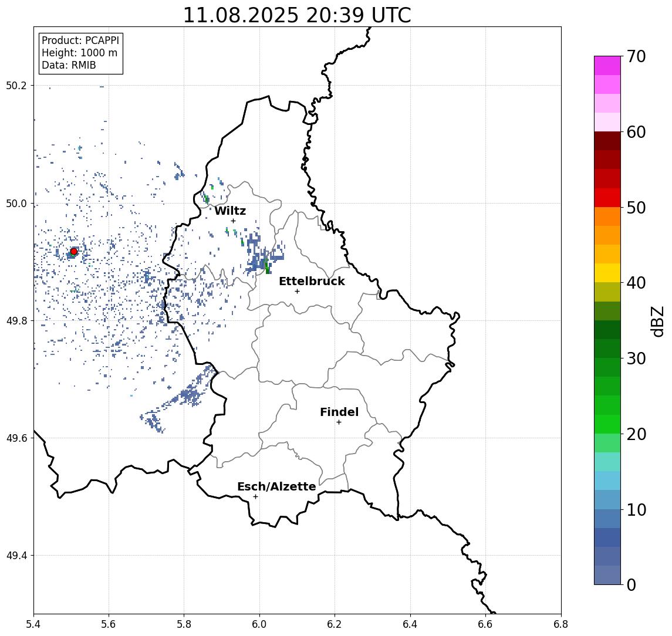Click latitude axis label 49.8
Image resolution: width=672 pixels, height=636 pixels.
(16, 320)
